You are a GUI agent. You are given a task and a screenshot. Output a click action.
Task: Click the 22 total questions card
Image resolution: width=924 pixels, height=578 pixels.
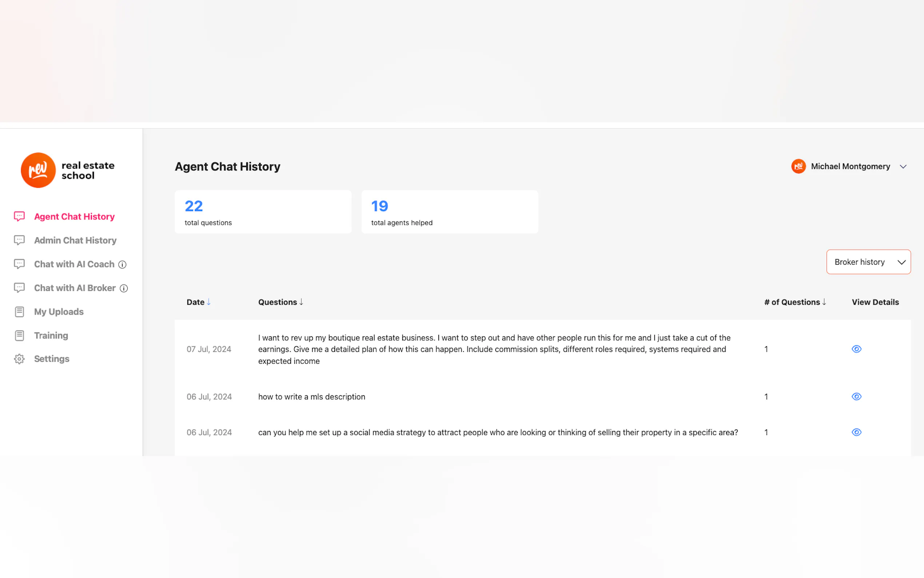click(263, 212)
